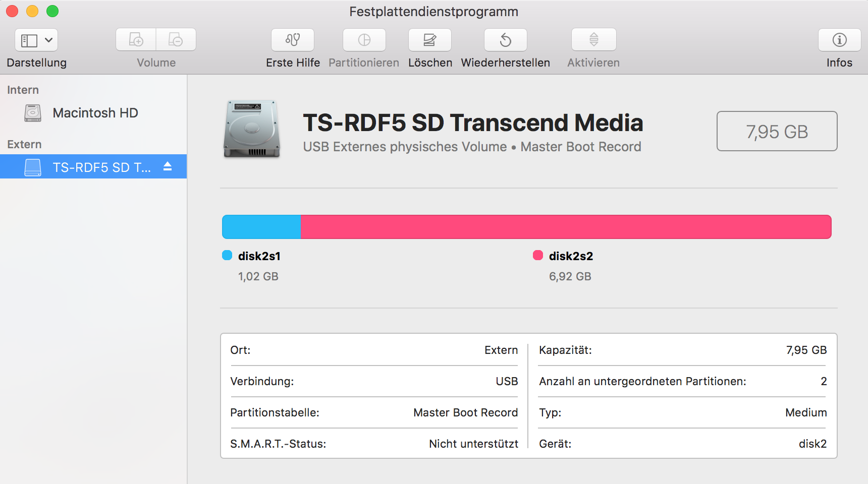
Task: Close the Festplattendienstprogramm window
Action: coord(12,11)
